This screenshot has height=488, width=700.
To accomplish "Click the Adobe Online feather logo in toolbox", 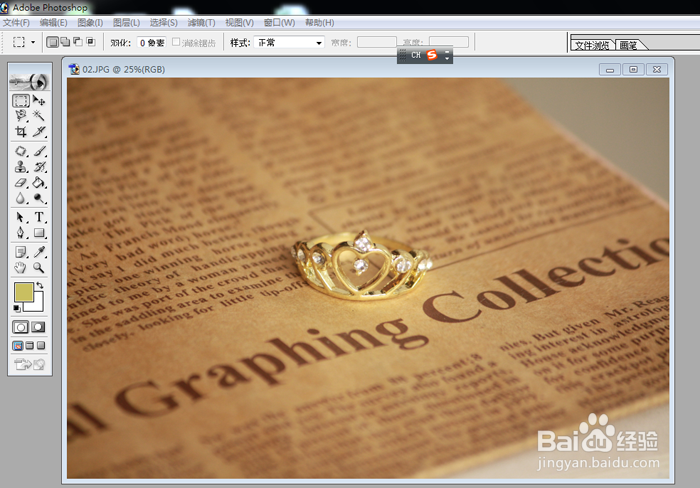I will (x=29, y=82).
